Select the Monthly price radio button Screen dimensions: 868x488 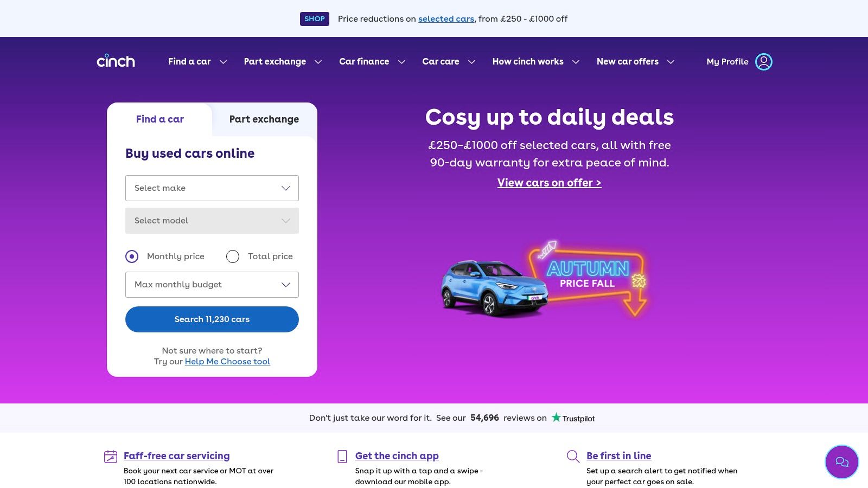pos(132,256)
